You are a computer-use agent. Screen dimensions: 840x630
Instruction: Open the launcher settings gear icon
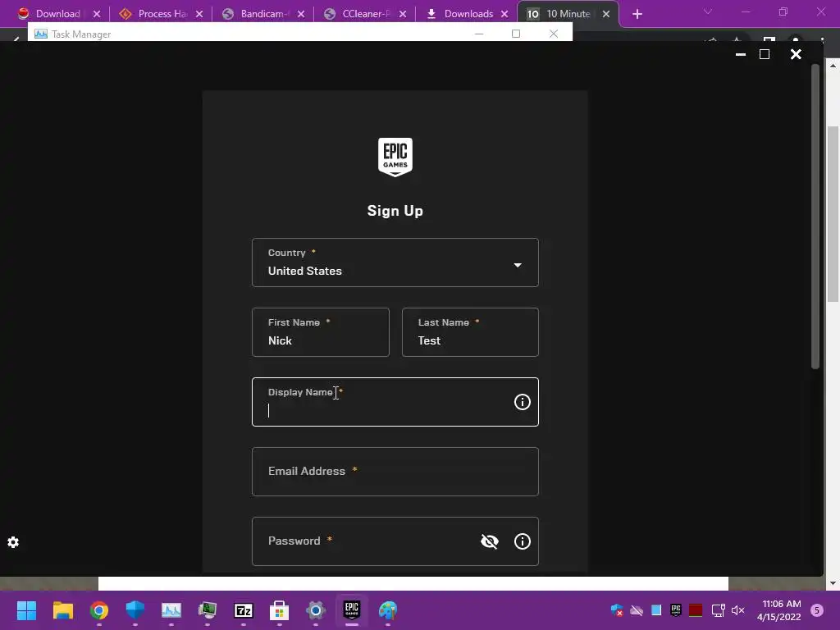(13, 542)
